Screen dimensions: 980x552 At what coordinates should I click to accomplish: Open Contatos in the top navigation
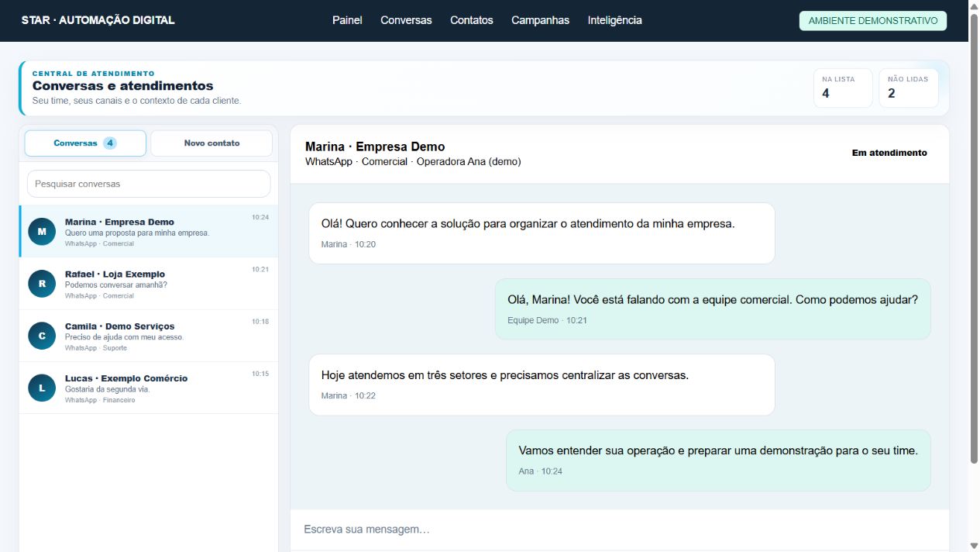(x=471, y=20)
